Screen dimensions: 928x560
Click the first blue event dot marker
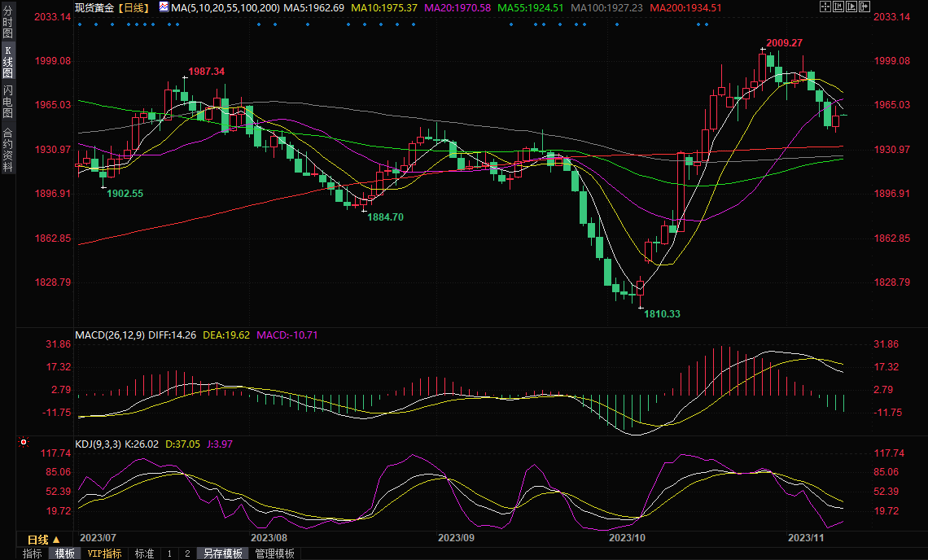80,24
